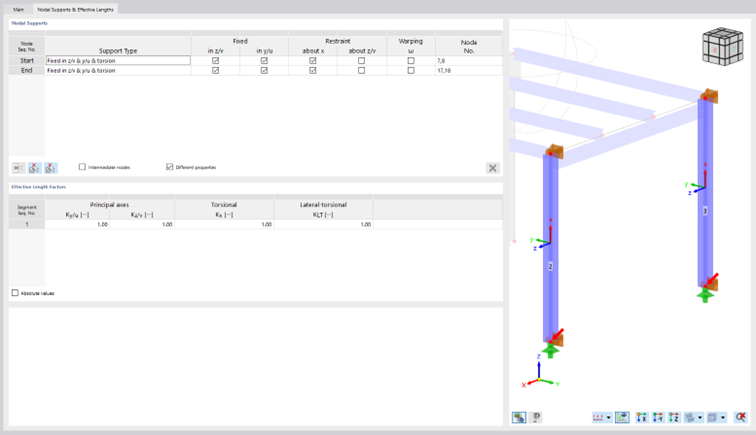Click the solid cube display icon
Screen dimensions: 756x435
[x=712, y=417]
